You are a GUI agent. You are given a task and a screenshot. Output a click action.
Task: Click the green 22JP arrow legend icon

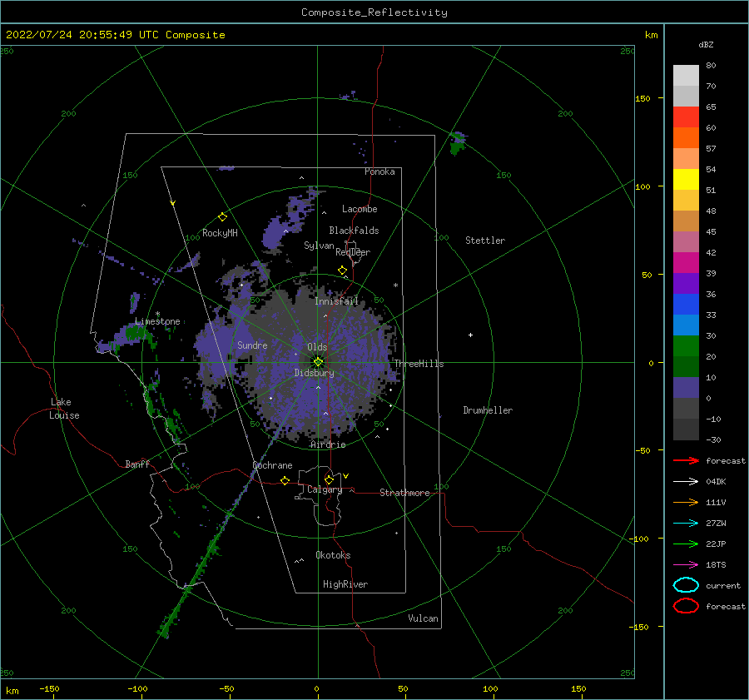(x=686, y=544)
